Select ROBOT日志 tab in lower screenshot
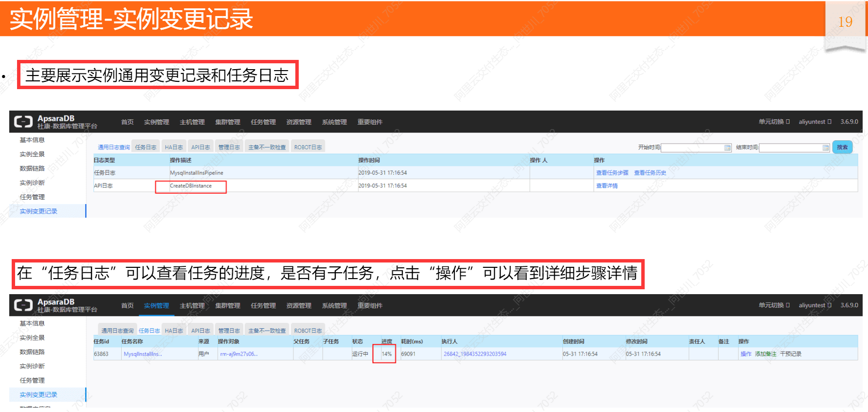The width and height of the screenshot is (868, 412). 308,331
